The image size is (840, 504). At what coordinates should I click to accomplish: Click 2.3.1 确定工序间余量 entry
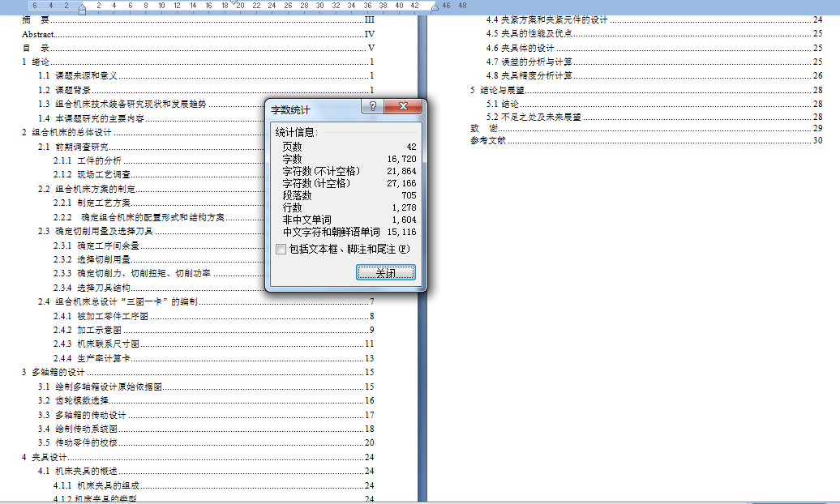[x=159, y=246]
